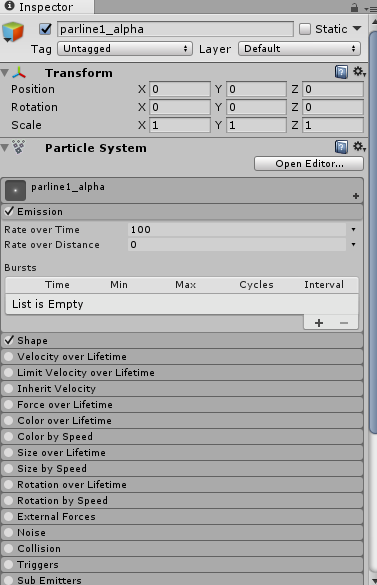Click Scale Z field
This screenshot has height=585, width=377.
click(x=333, y=125)
